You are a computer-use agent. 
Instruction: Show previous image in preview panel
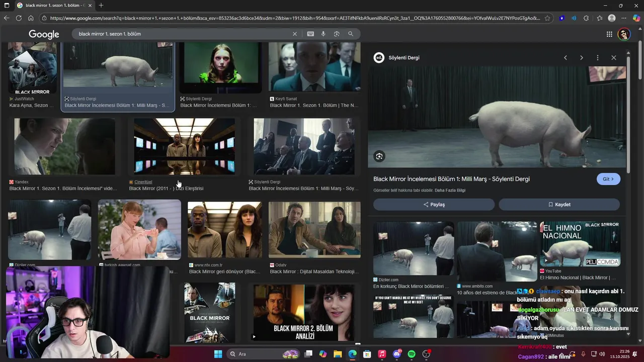click(x=566, y=58)
